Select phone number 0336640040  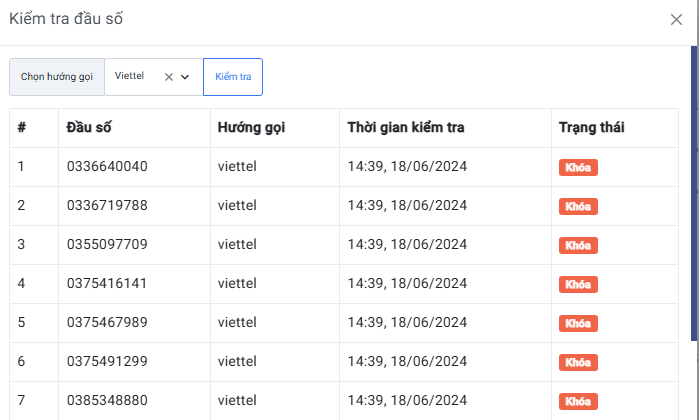[x=107, y=167]
